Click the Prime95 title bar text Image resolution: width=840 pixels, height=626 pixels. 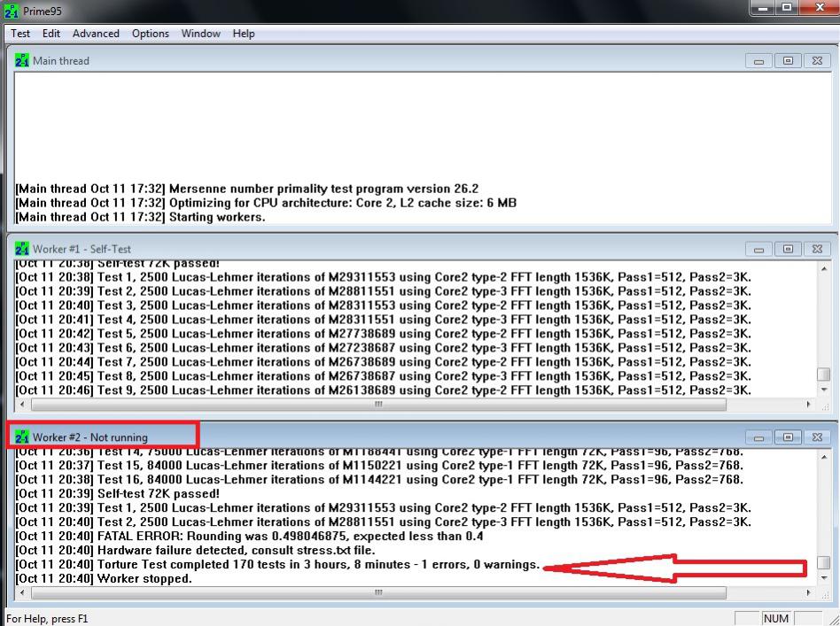(x=43, y=11)
